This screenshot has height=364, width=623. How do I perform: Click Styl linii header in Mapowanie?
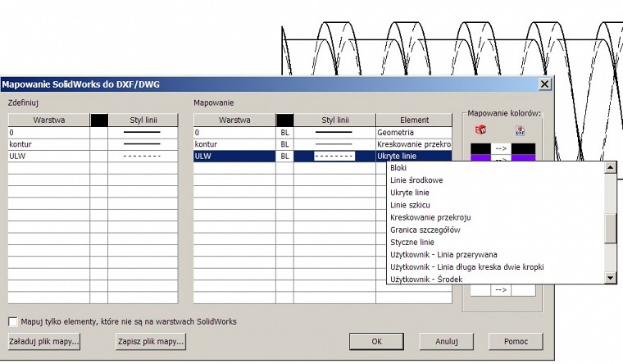(x=335, y=120)
